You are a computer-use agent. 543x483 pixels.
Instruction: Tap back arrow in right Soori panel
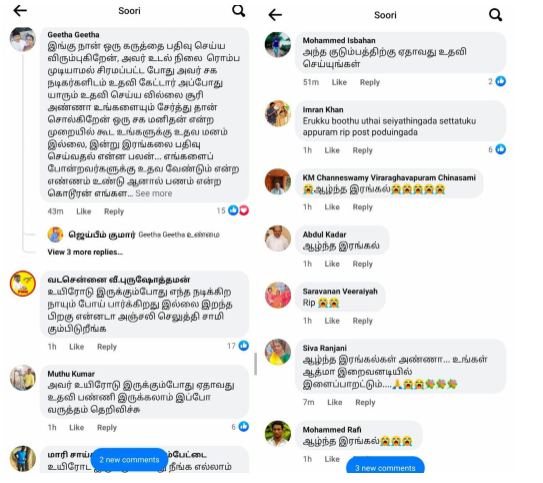[275, 15]
